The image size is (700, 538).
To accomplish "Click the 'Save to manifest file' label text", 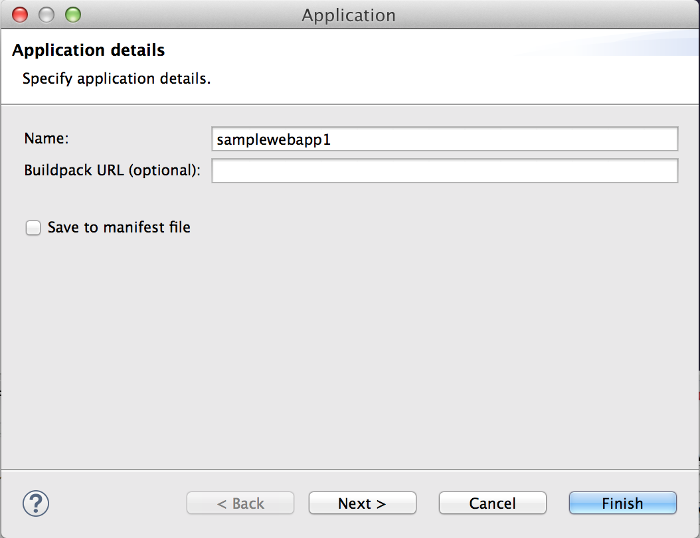I will point(119,228).
